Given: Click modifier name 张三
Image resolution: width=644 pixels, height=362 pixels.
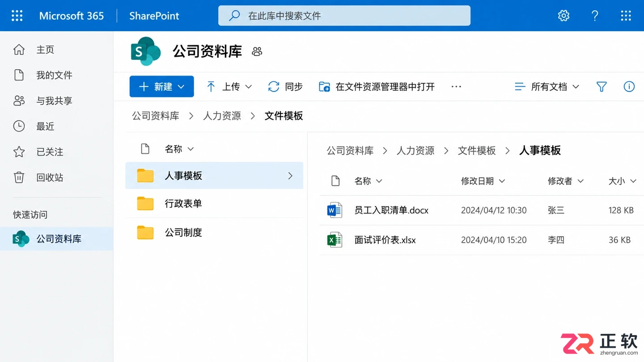Looking at the screenshot, I should pos(556,210).
